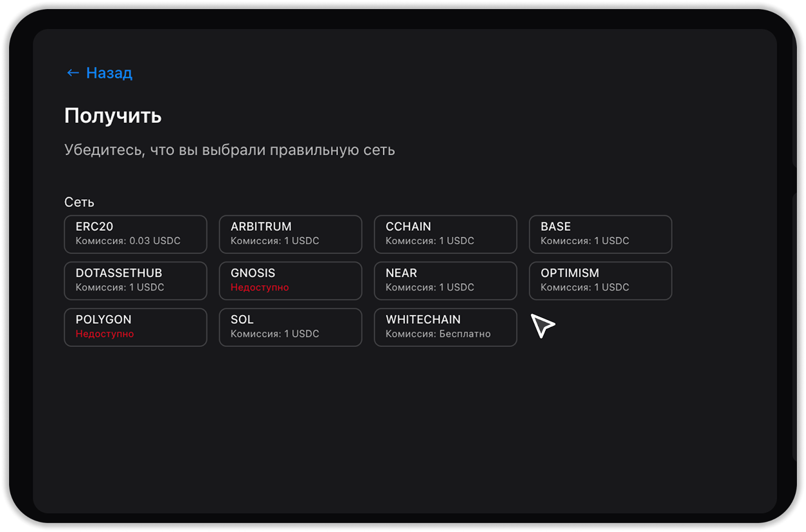Pick the CCHAIN network card
The width and height of the screenshot is (806, 532).
(x=445, y=234)
